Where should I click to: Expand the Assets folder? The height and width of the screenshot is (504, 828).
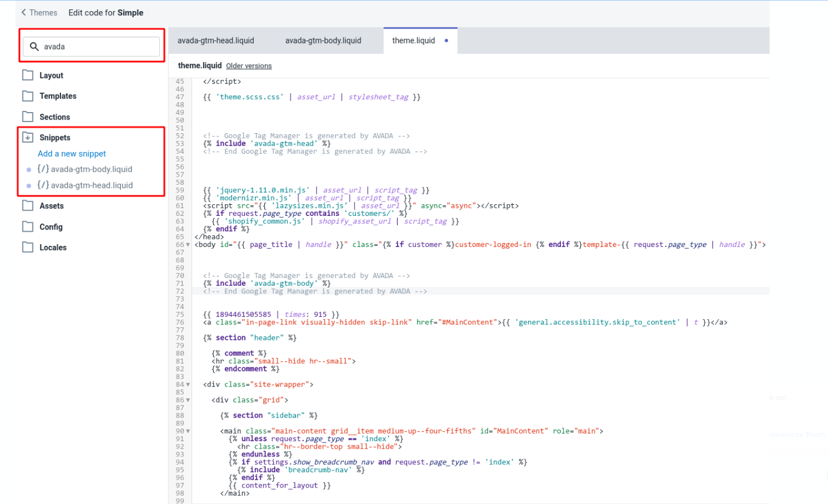[51, 205]
